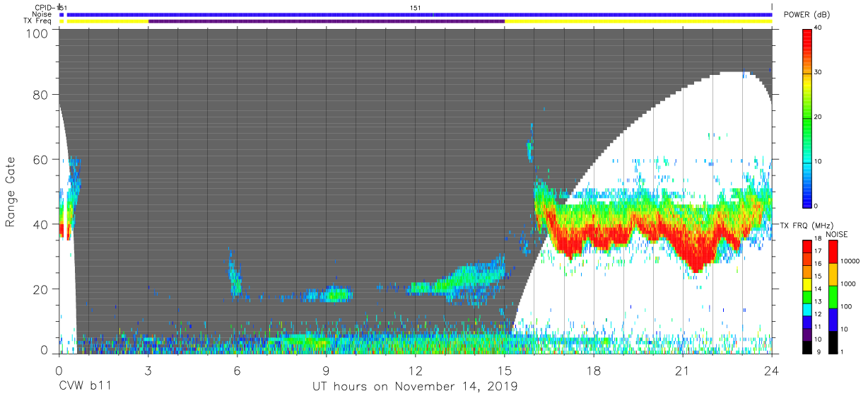This screenshot has height=401, width=868.
Task: Click the red top of the POWER colorbar
Action: 807,37
